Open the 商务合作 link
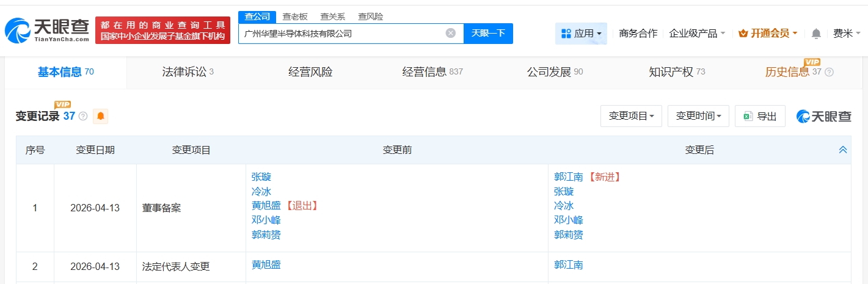This screenshot has height=284, width=868. click(638, 34)
